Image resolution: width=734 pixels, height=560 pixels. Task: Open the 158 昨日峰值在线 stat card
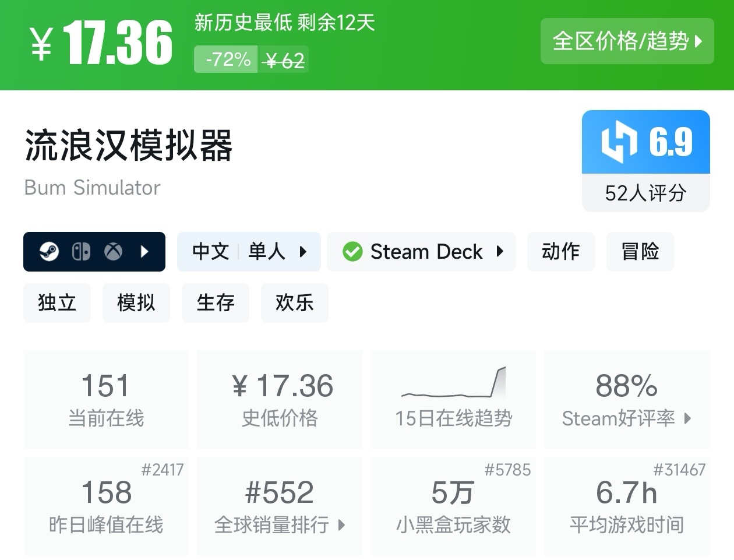coord(106,506)
